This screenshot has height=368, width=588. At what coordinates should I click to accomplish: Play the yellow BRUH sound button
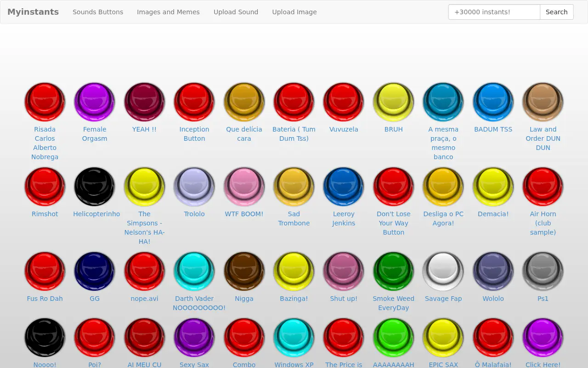pyautogui.click(x=394, y=102)
